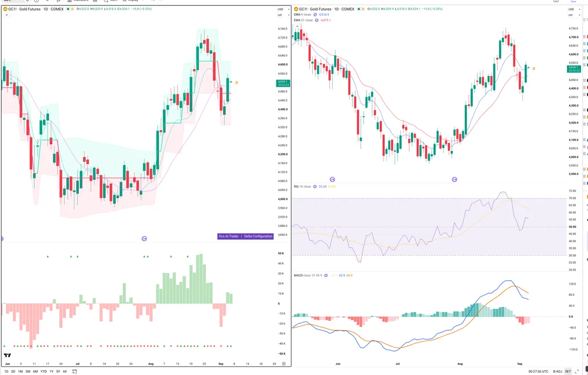Click the delayed-data D badge in right chart title
588x375 pixels.
pos(364,9)
